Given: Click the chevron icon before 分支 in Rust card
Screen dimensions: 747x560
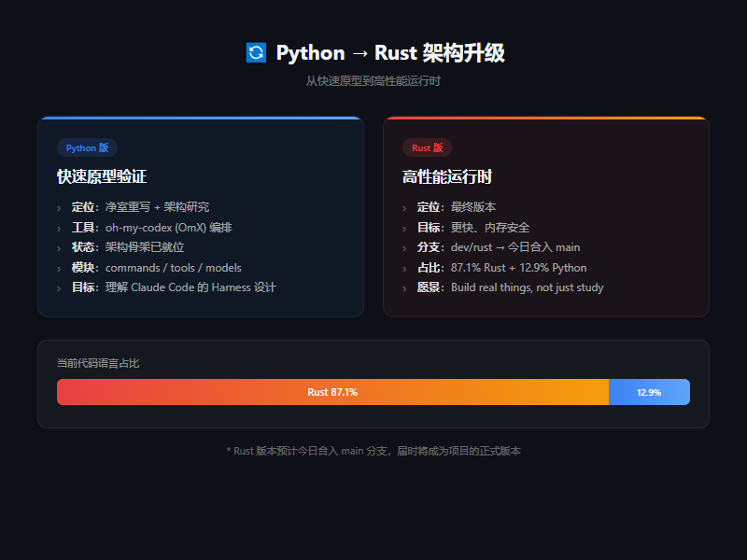Looking at the screenshot, I should coord(406,247).
